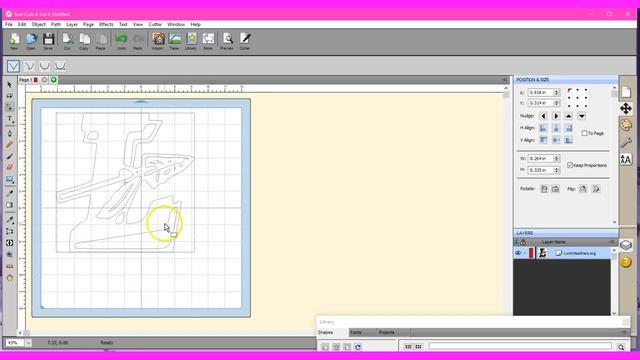Screen dimensions: 640x360
Task: Open the Fill & Stroke palette side tab
Action: (626, 125)
